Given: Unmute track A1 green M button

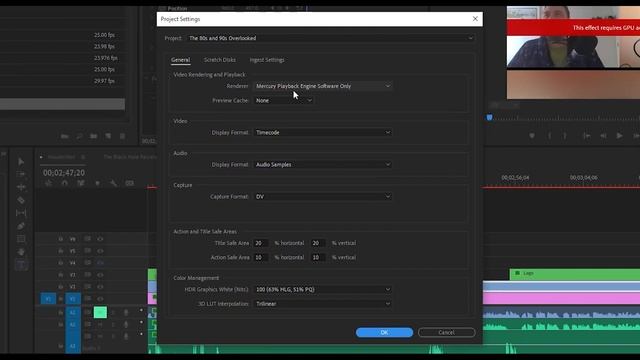Looking at the screenshot, I should (100, 312).
